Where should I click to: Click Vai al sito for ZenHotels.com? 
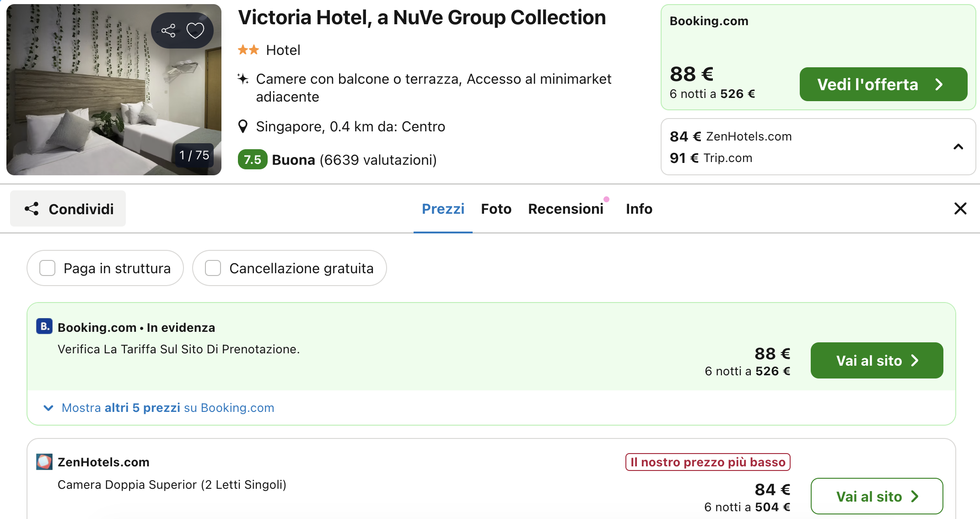(x=876, y=496)
